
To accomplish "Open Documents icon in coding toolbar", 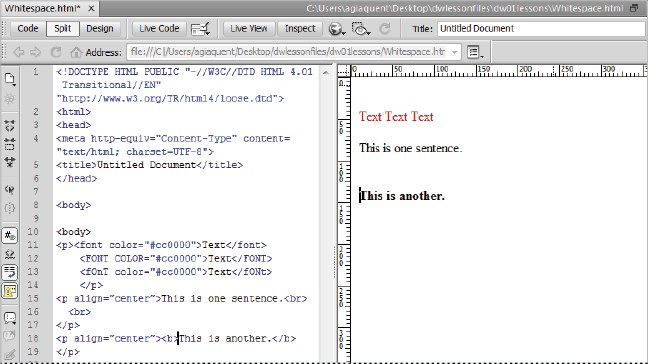I will [x=10, y=79].
